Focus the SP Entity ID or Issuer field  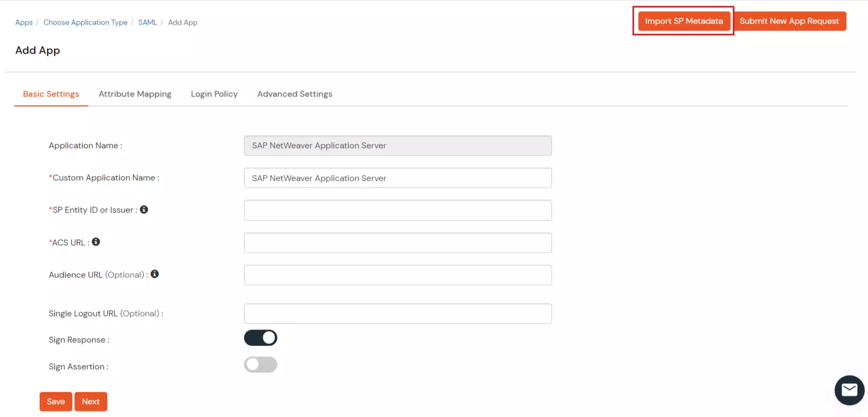click(398, 210)
